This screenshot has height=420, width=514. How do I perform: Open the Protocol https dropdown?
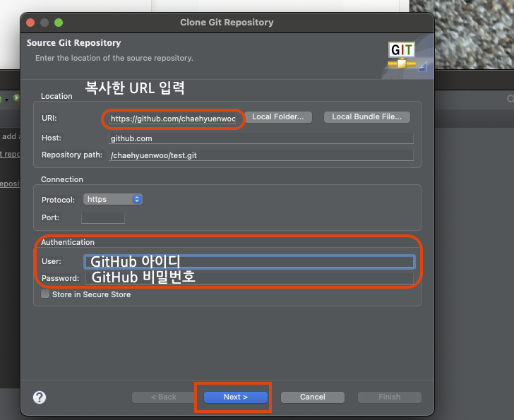tap(112, 199)
